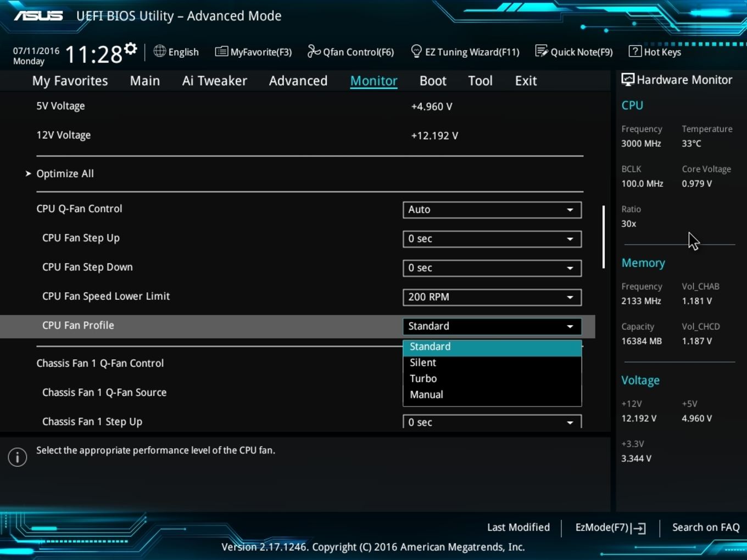Go to the Ai Tweaker tab
747x560 pixels.
coord(215,81)
